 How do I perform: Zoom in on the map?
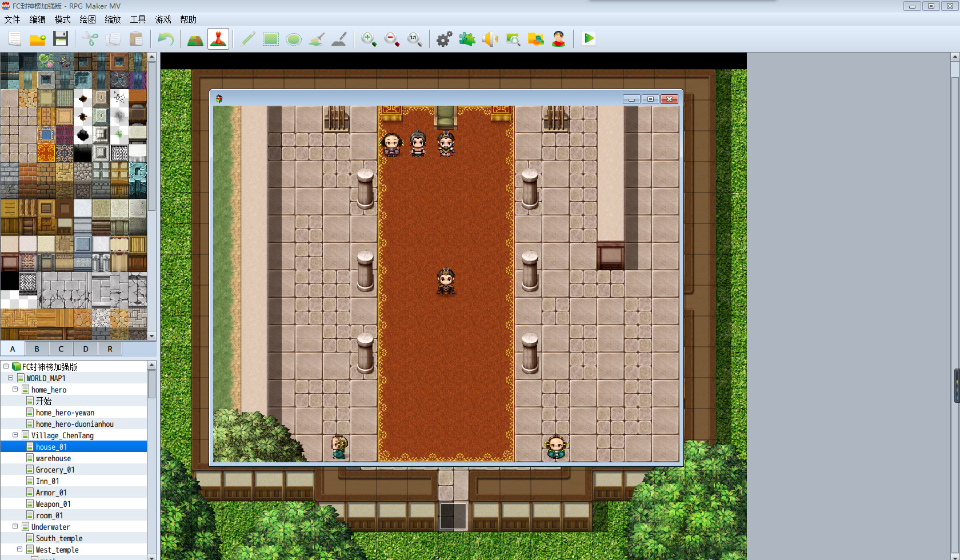369,39
